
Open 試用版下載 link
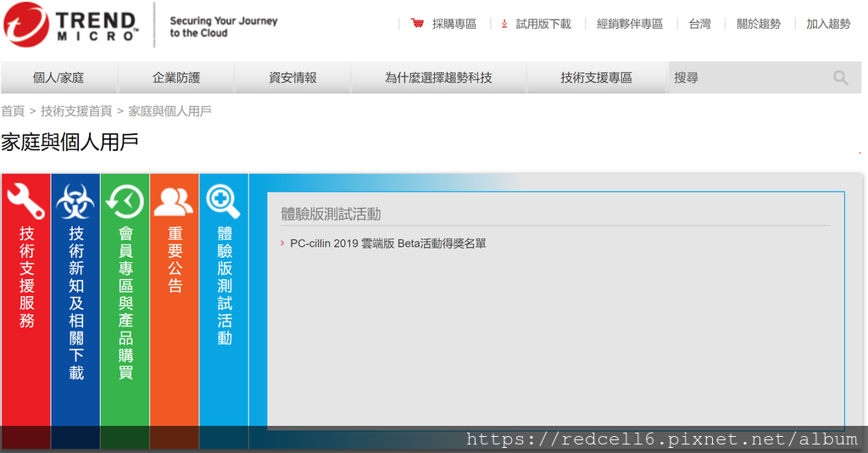543,24
